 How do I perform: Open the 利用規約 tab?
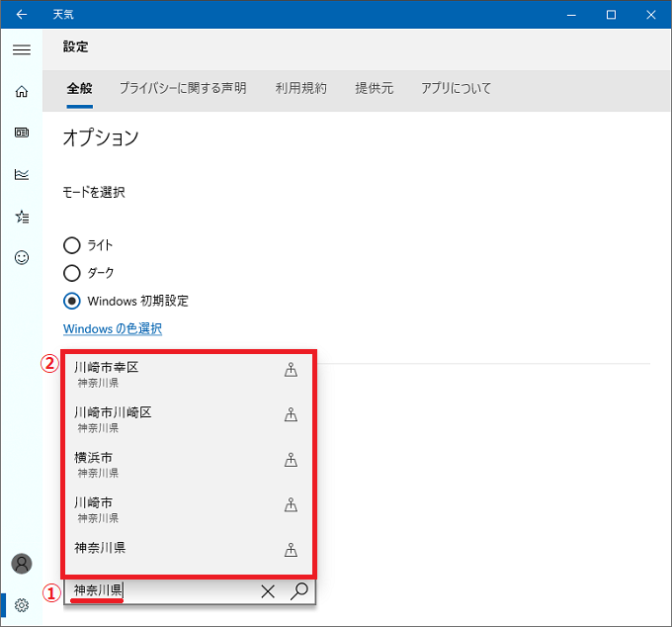(x=300, y=88)
